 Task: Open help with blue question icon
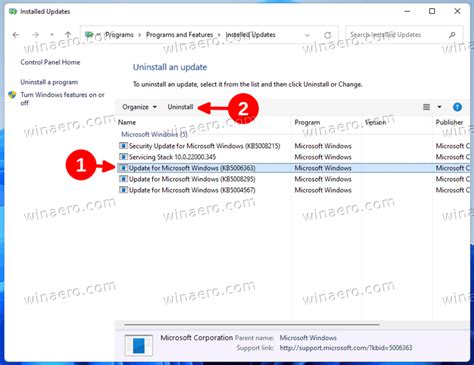(x=457, y=107)
